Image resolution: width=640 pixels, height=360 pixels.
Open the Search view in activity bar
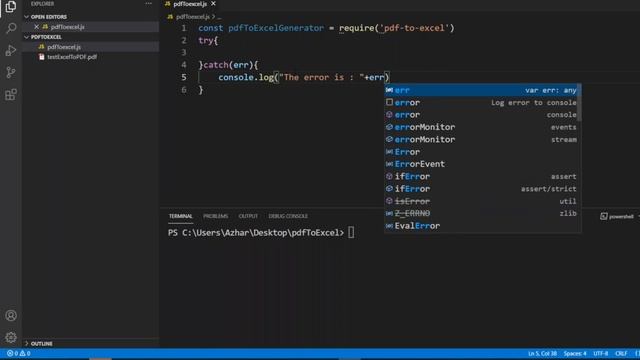coord(11,28)
